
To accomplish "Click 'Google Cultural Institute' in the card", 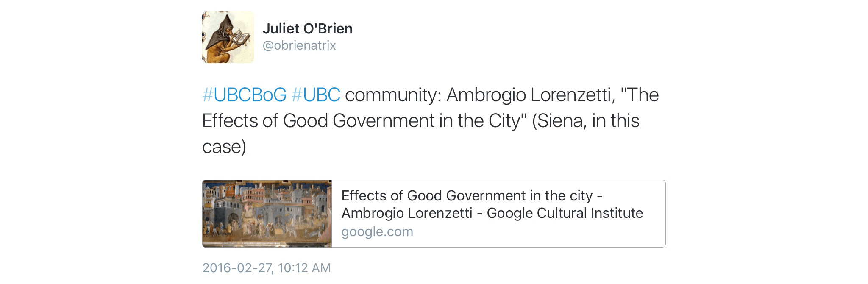I will [x=565, y=213].
